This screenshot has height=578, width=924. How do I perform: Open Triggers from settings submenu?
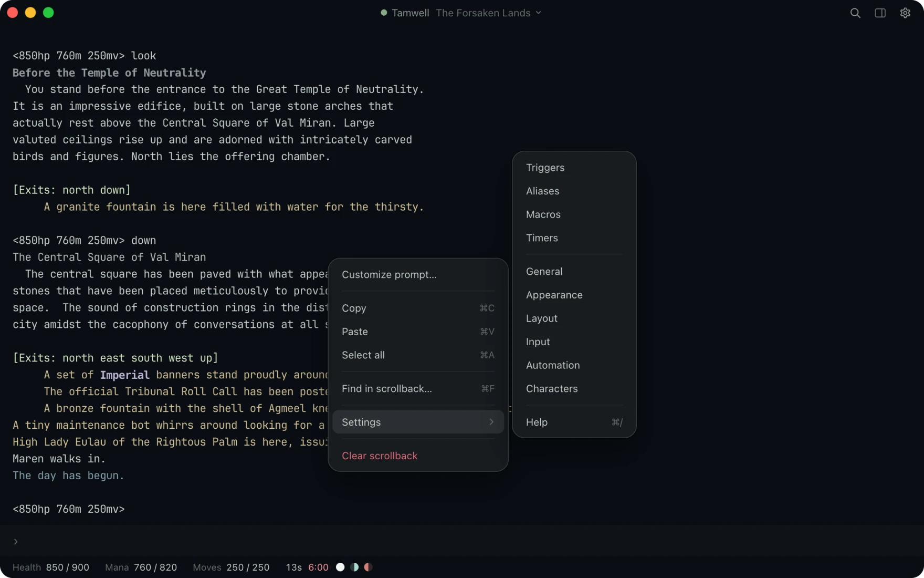tap(574, 168)
